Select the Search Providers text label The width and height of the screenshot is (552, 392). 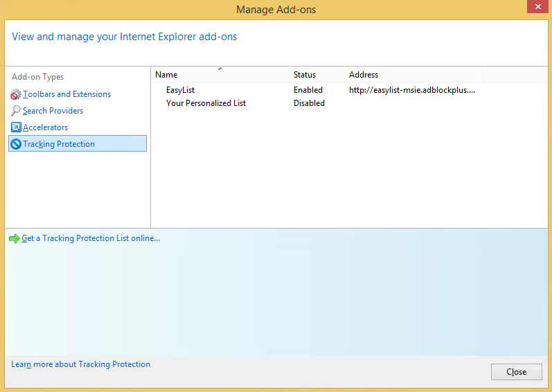[x=53, y=111]
